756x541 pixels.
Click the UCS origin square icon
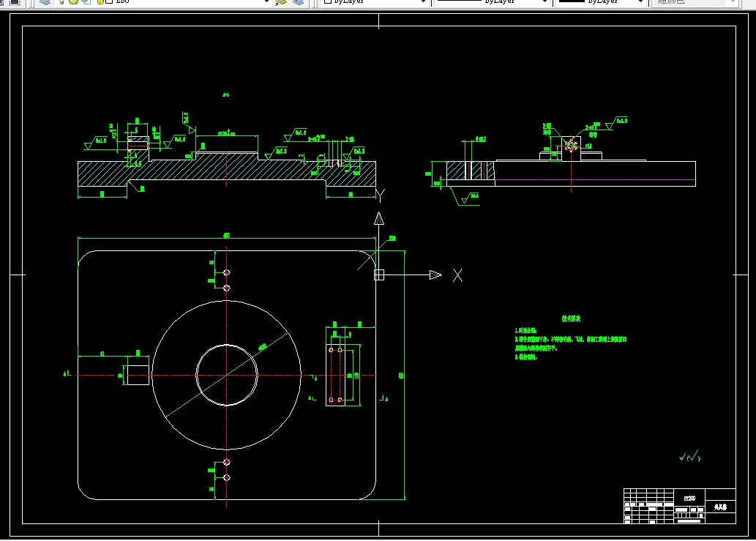click(x=379, y=275)
